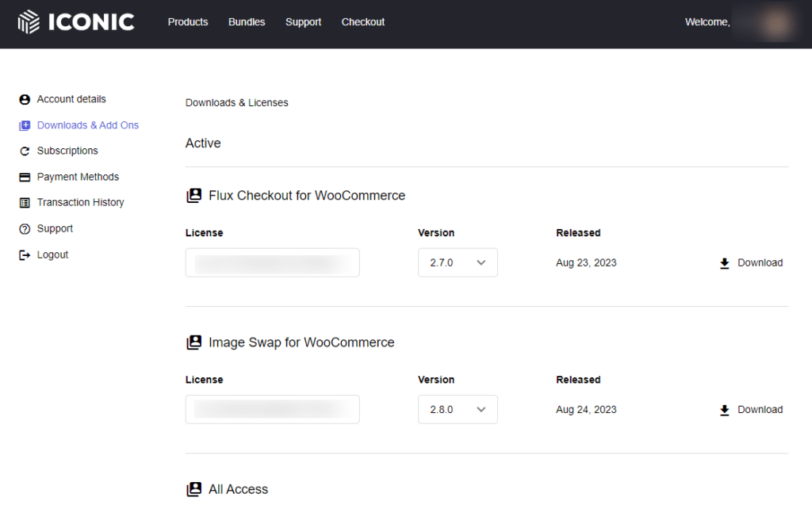The width and height of the screenshot is (812, 509).
Task: Select the Account details person icon
Action: [24, 99]
